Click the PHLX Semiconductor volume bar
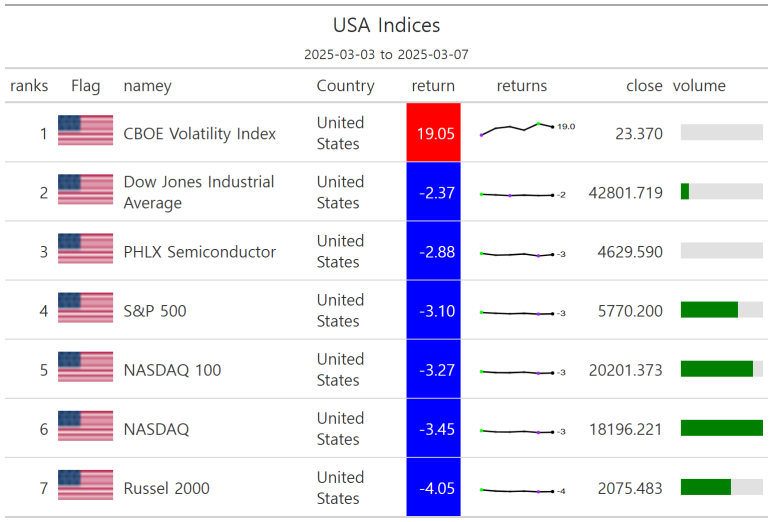Image resolution: width=773 pixels, height=522 pixels. [722, 250]
